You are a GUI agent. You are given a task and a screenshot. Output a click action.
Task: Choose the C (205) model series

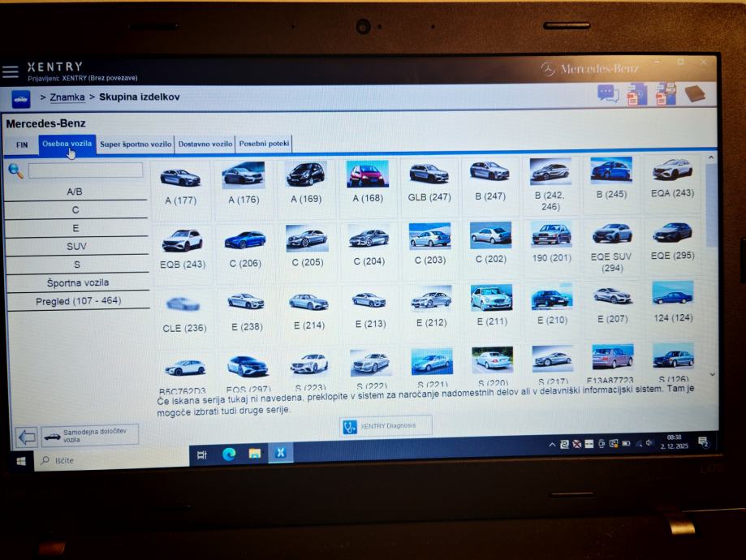(x=308, y=247)
